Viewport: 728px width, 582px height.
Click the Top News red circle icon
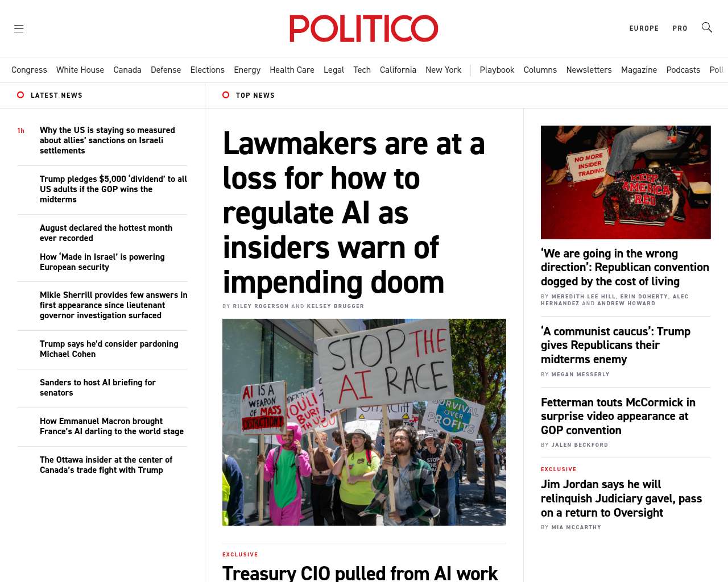[x=226, y=95]
